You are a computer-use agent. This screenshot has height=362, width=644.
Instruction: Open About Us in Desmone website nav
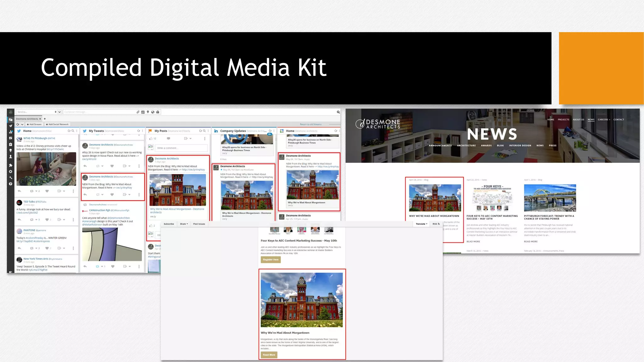point(578,120)
